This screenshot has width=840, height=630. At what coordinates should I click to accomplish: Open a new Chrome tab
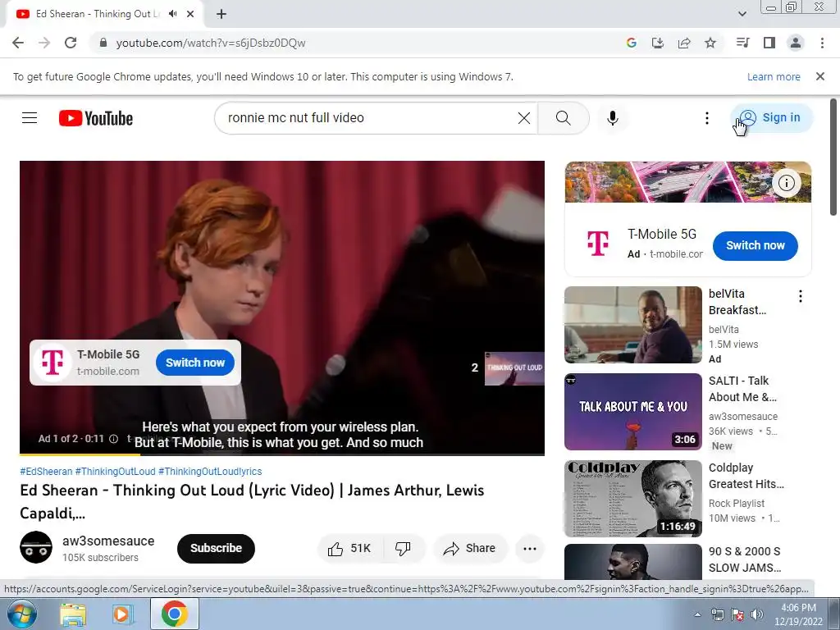[x=221, y=14]
